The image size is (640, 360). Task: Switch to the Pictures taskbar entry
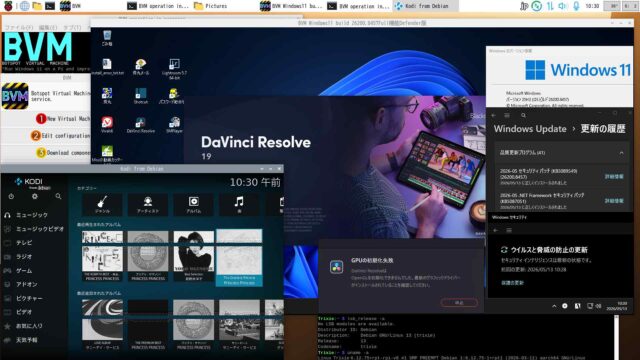click(211, 6)
